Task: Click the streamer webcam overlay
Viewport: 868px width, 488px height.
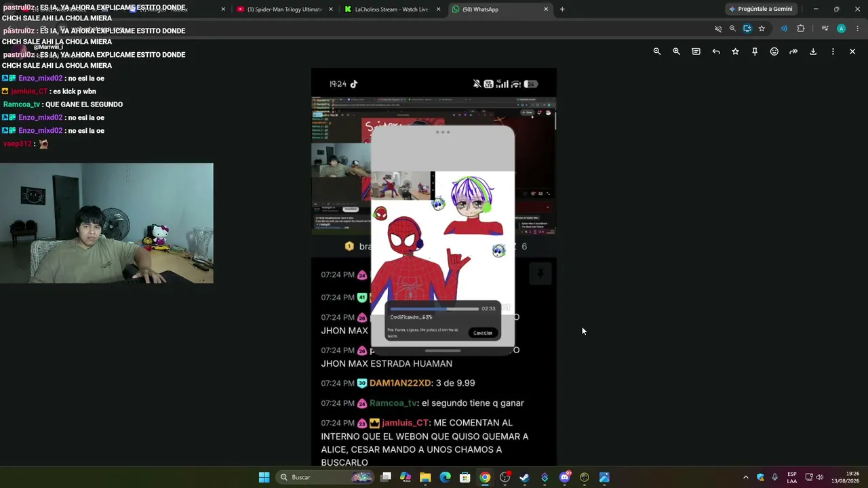Action: point(106,223)
